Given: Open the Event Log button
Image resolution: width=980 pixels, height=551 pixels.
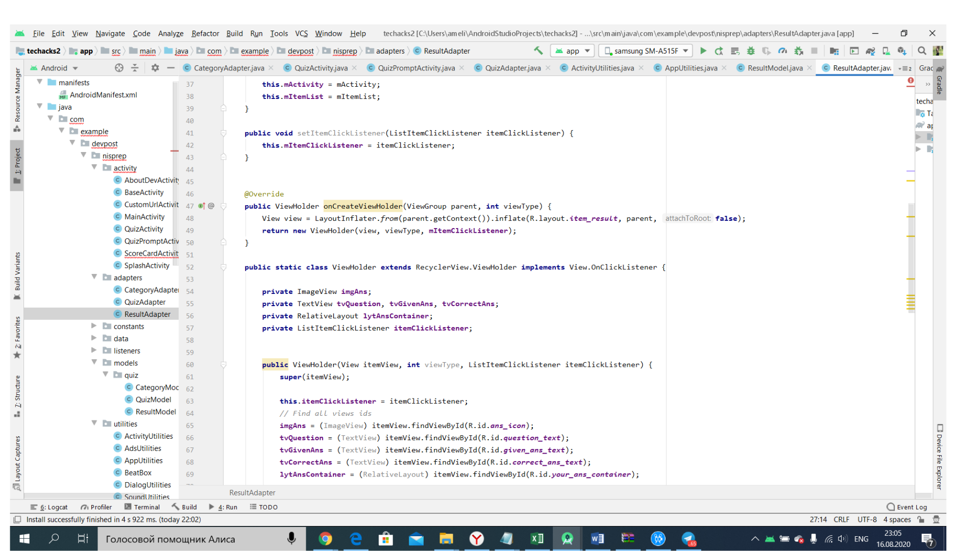Looking at the screenshot, I should (x=907, y=507).
